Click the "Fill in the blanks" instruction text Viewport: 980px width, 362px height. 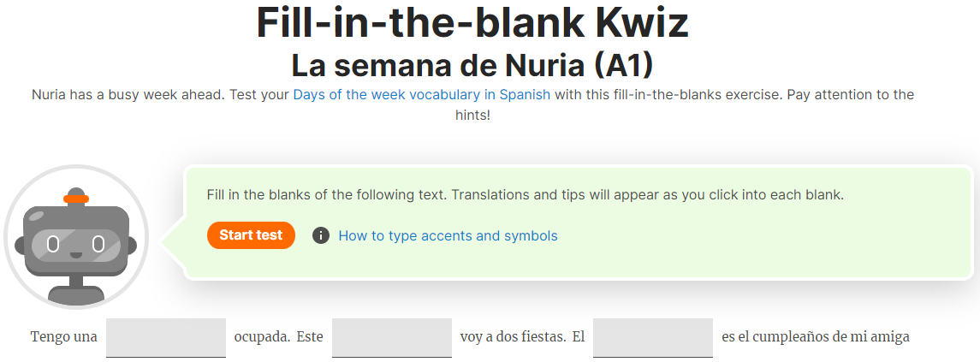(x=525, y=195)
